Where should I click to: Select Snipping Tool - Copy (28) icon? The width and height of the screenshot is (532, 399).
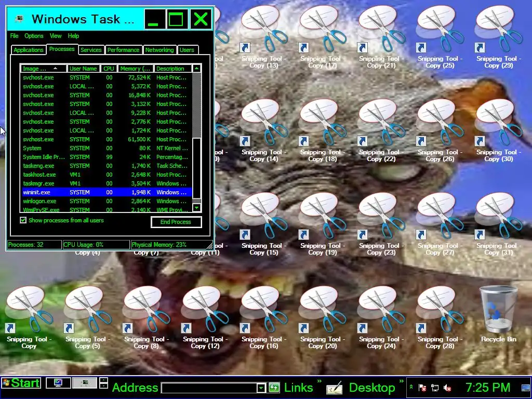[440, 317]
